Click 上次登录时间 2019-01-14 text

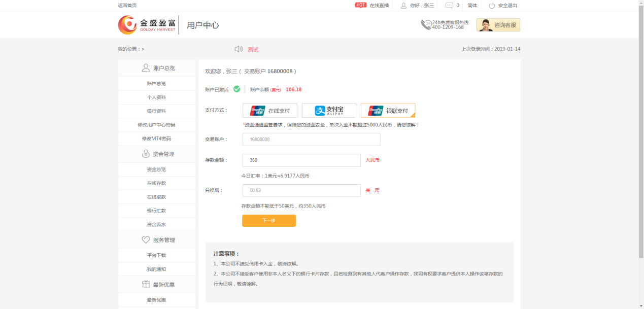pos(491,49)
